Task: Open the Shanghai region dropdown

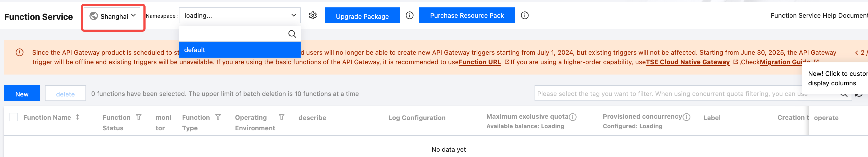Action: [x=112, y=16]
